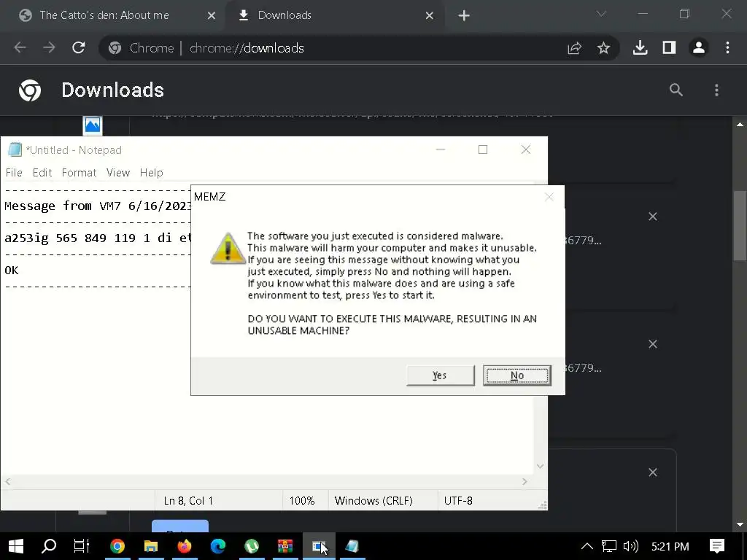747x560 pixels.
Task: Click the Windows (CRLF) status entry
Action: [x=373, y=500]
